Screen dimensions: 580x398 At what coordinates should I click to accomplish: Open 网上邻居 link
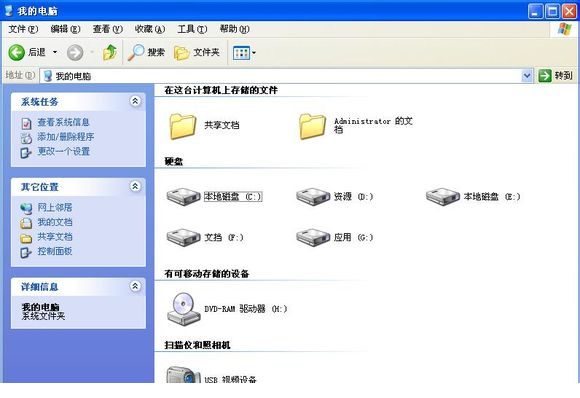tap(55, 208)
